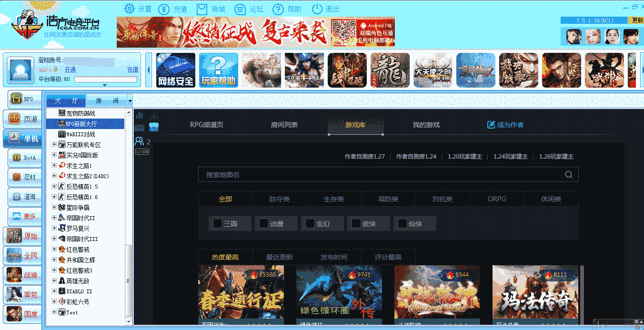Viewport: 644px width, 330px height.
Task: Switch to the RPG频道页 tab
Action: pos(207,125)
